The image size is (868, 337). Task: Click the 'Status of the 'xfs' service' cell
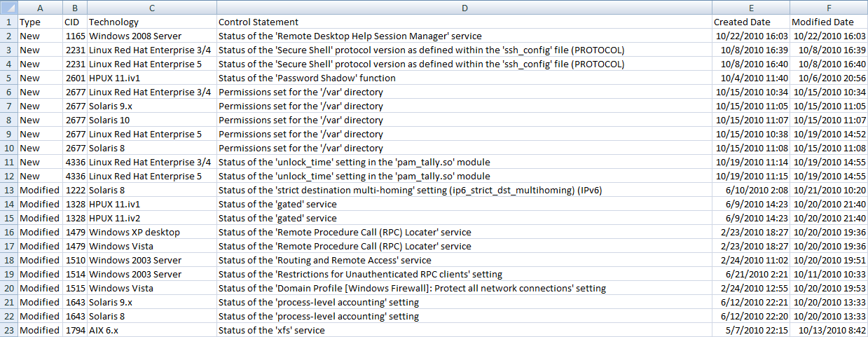(x=464, y=330)
